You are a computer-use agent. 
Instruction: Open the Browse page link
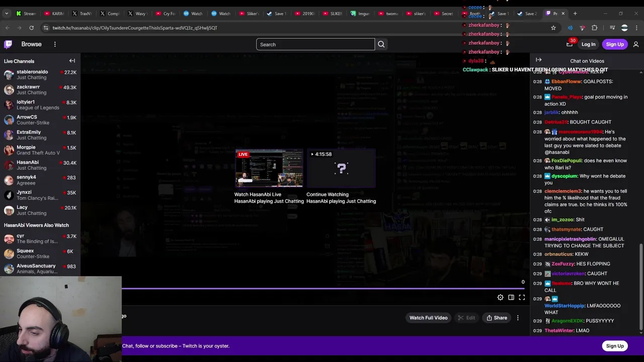(x=31, y=44)
